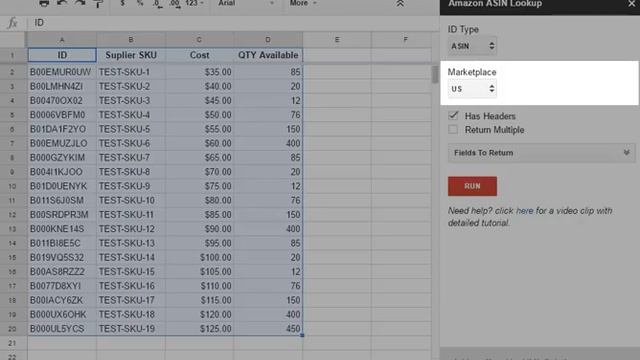Viewport: 640px width, 360px height.
Task: Click the Undo arrow icon
Action: pos(62,3)
